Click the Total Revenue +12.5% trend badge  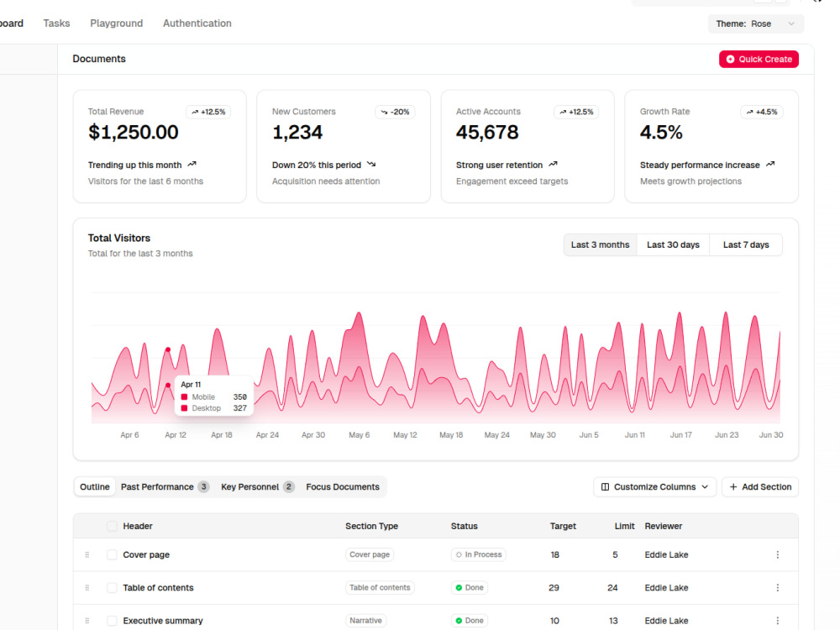208,112
